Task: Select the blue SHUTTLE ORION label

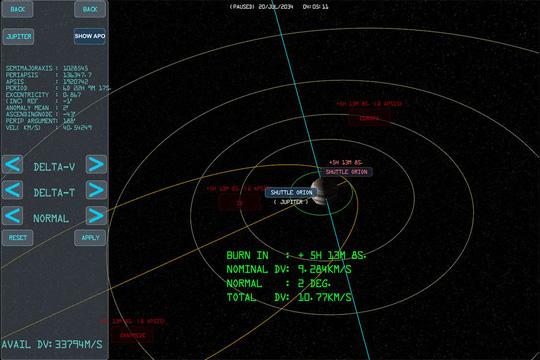Action: click(291, 192)
